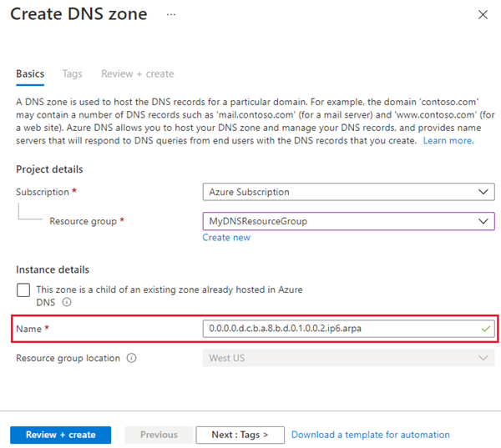Click the Create DNS zone heading
Screen dimensions: 501x448
coord(79,14)
